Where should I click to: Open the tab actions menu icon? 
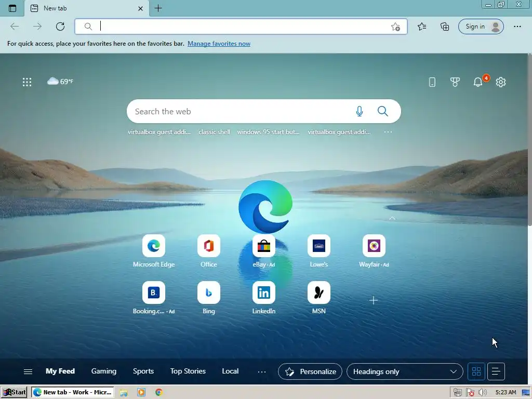coord(12,8)
